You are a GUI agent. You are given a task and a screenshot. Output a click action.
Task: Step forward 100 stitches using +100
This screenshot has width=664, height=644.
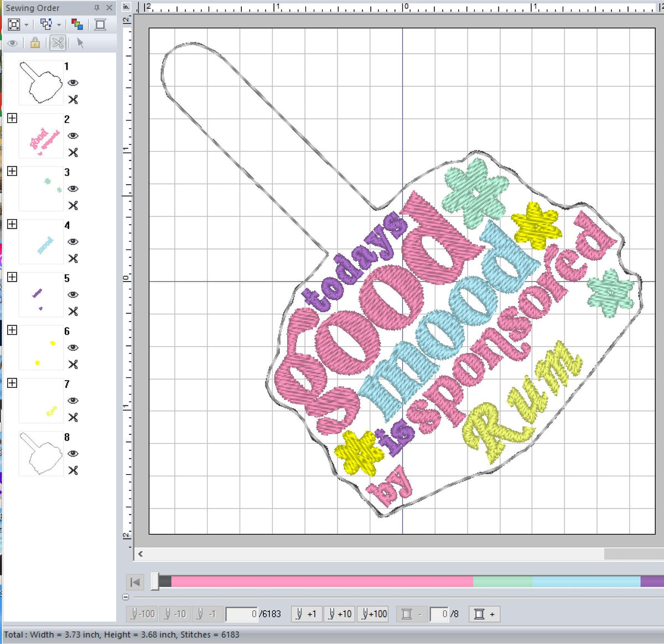[372, 614]
